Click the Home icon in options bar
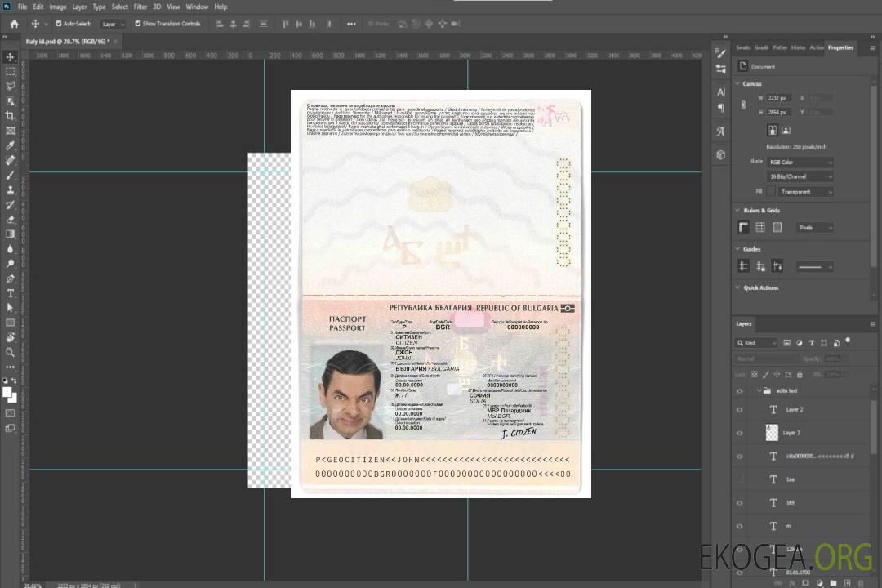The height and width of the screenshot is (588, 882). [x=14, y=24]
